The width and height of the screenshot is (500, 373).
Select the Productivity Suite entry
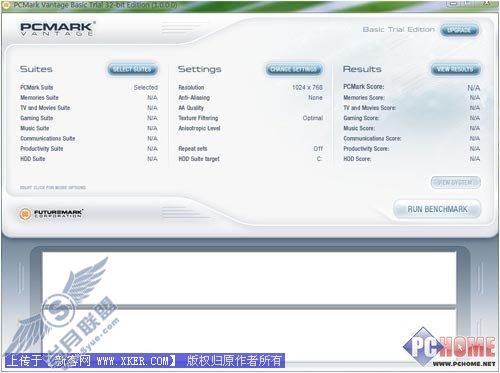point(89,149)
